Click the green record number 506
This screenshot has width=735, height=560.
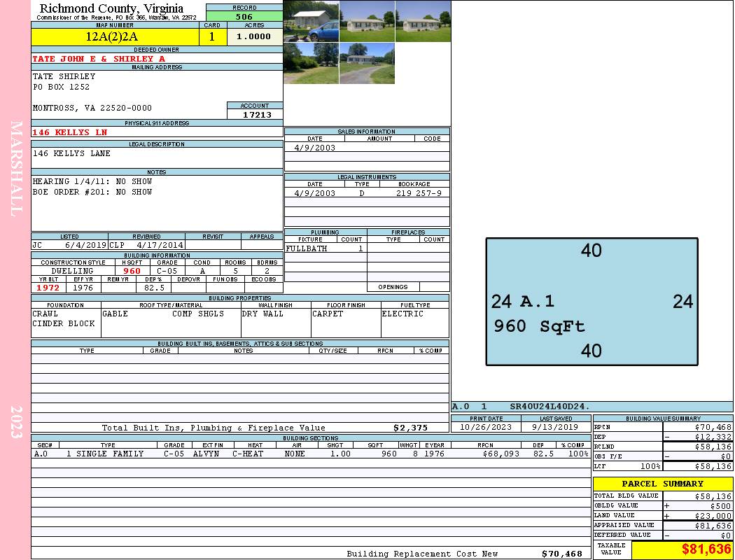[244, 17]
